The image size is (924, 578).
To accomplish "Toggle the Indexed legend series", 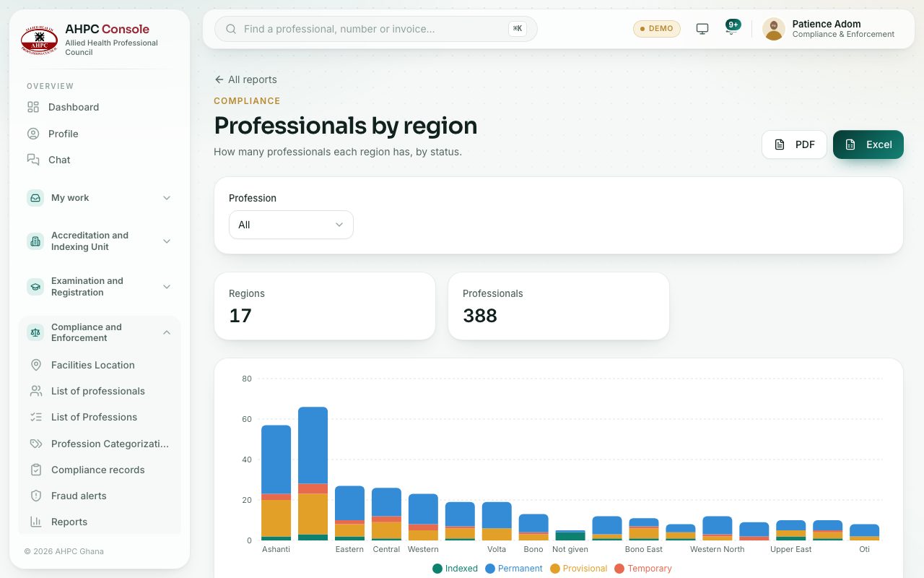I will coord(456,569).
